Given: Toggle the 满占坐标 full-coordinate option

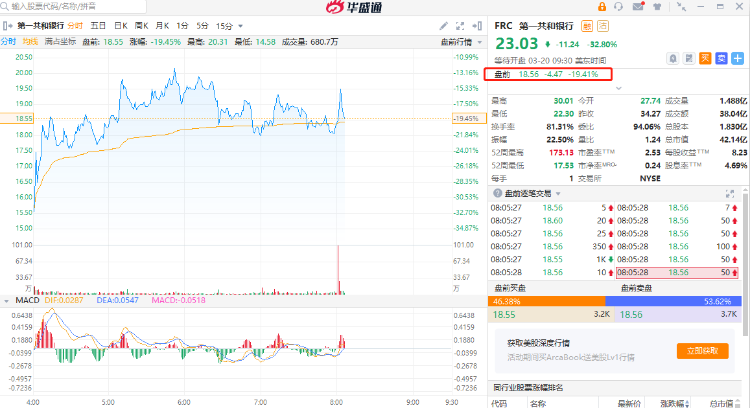Looking at the screenshot, I should [x=60, y=42].
